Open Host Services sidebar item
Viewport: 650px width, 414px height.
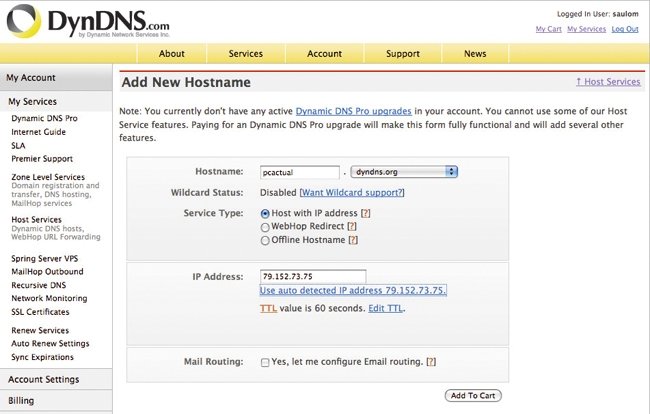(36, 220)
